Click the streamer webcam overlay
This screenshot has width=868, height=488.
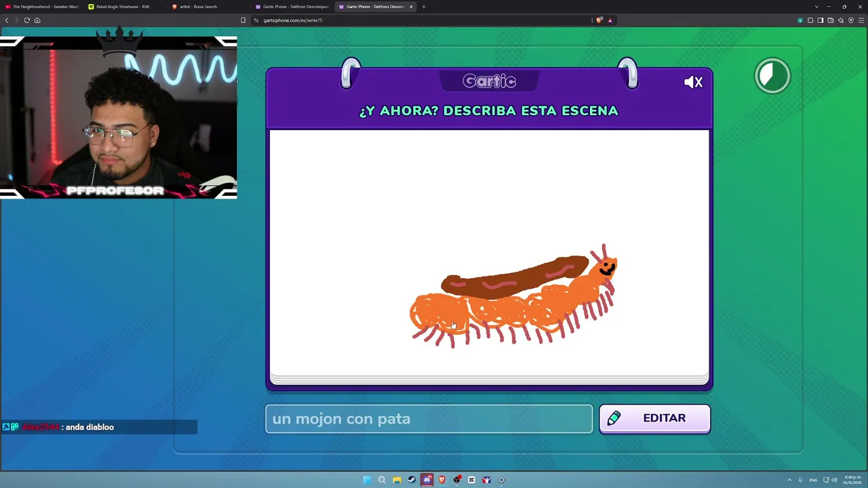pos(119,117)
